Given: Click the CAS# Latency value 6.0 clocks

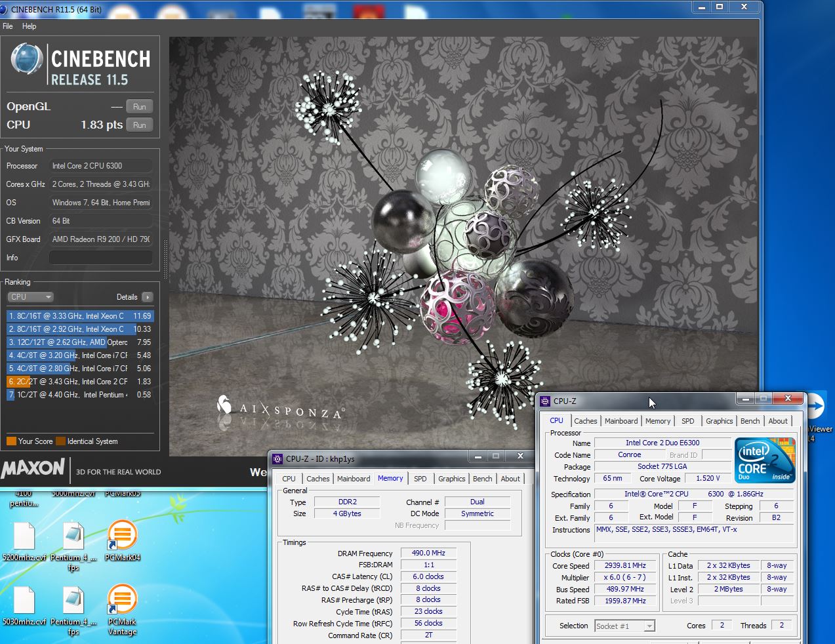Looking at the screenshot, I should (x=428, y=576).
